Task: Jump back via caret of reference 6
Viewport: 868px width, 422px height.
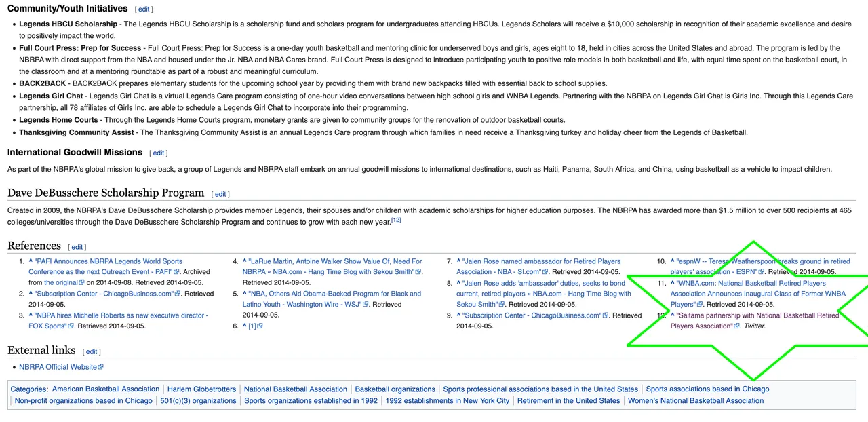Action: (245, 326)
